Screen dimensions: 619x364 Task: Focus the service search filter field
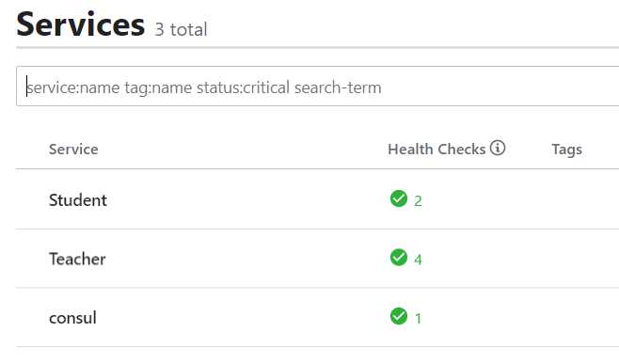[317, 87]
